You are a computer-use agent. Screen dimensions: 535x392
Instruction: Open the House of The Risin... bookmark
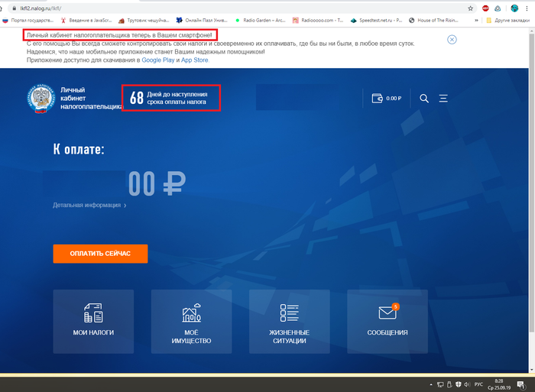[433, 21]
